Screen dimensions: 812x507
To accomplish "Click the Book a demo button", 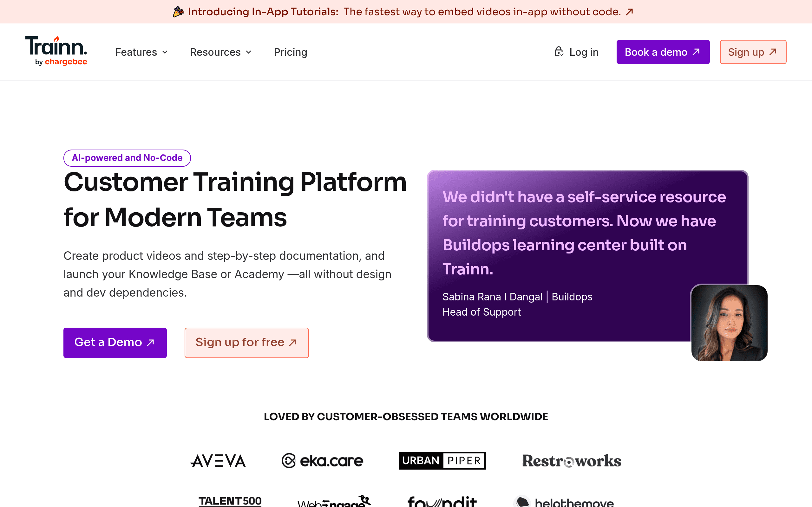I will point(663,52).
